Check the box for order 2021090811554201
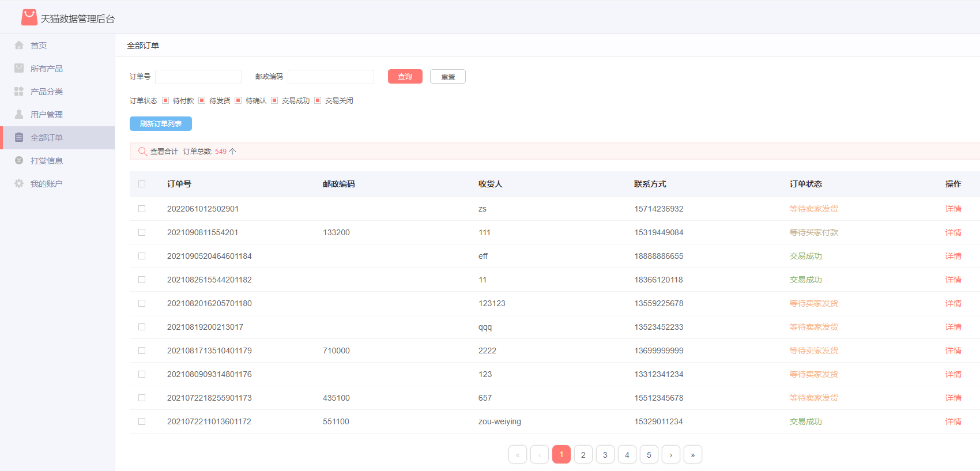980x471 pixels. click(142, 232)
